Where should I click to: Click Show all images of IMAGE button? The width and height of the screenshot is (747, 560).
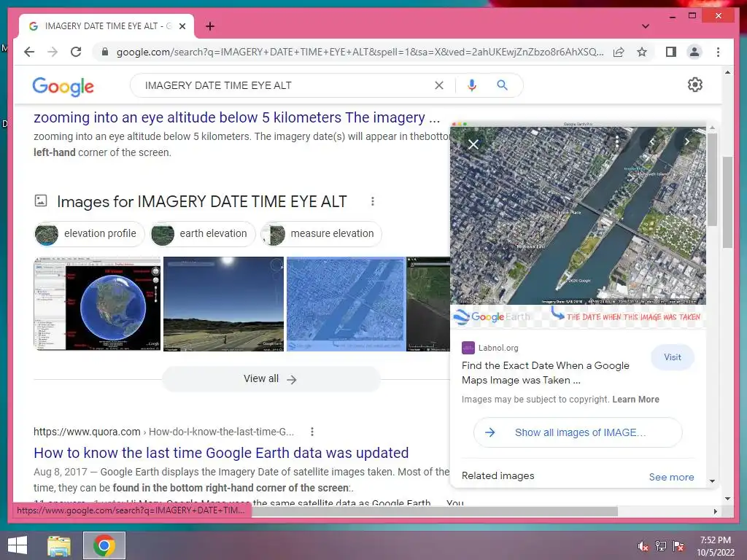pos(578,432)
